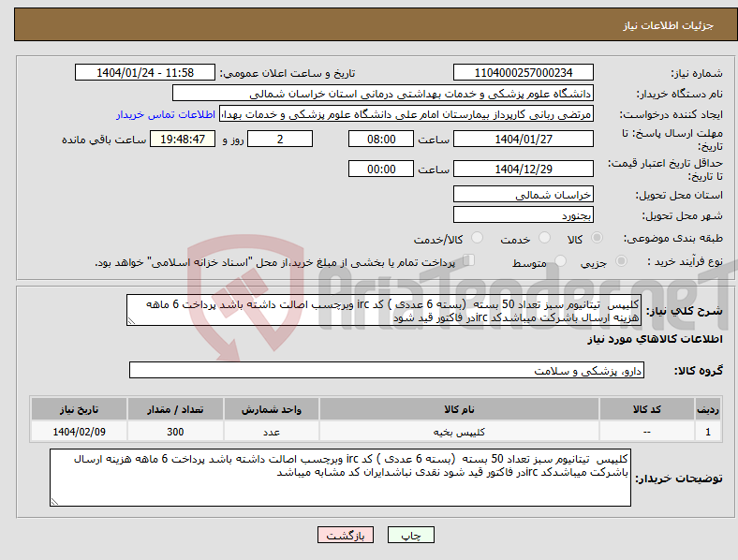Click the remaining time field 19:48:47

183,139
